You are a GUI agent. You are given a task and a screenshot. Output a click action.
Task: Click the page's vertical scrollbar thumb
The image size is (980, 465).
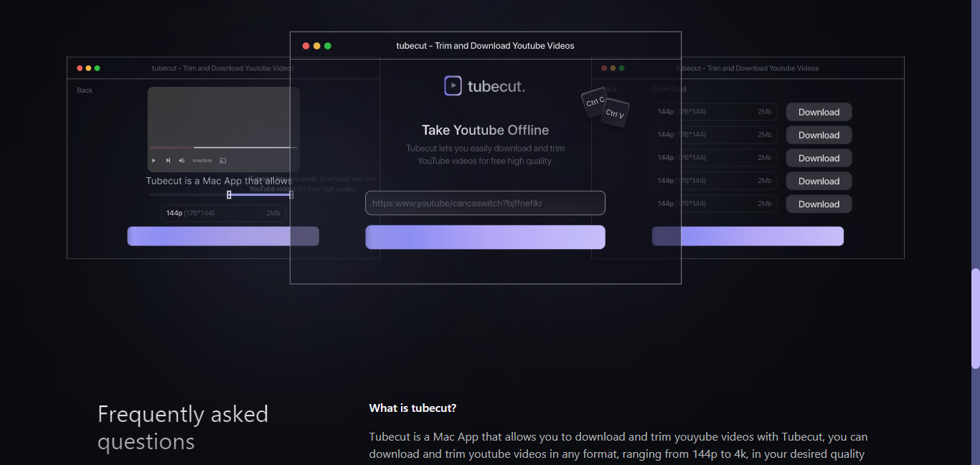click(x=975, y=319)
